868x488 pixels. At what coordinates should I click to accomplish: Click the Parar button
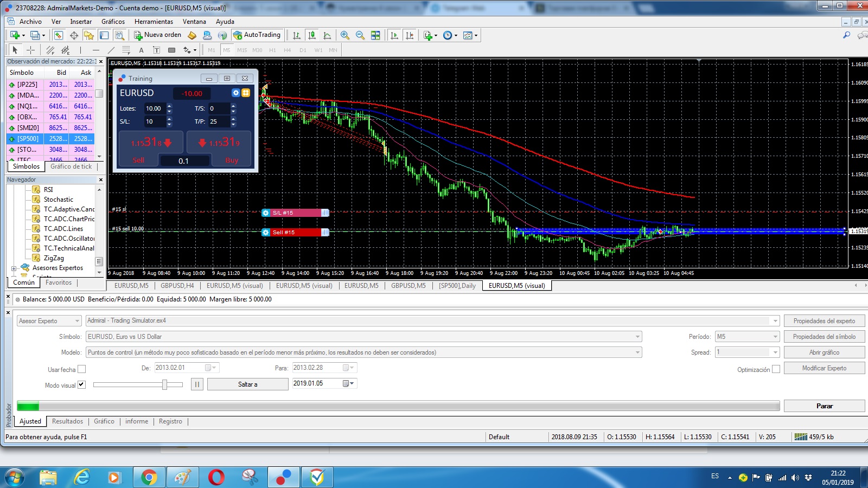(x=824, y=406)
